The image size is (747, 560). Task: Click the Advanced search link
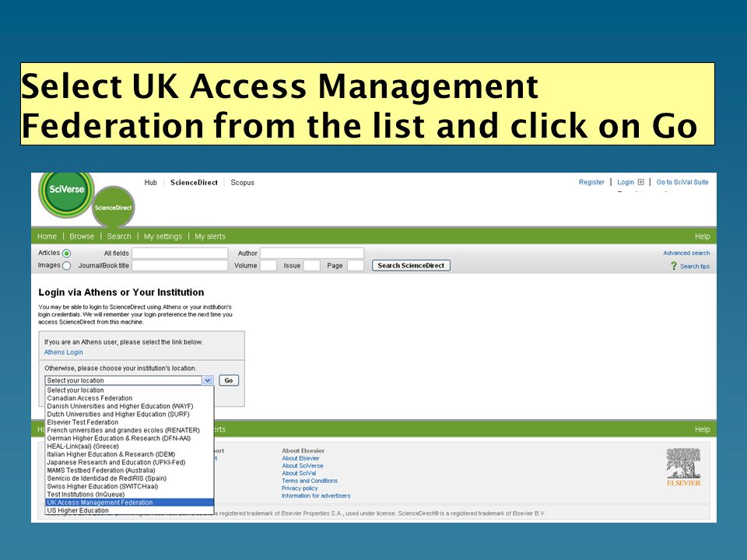[x=686, y=253]
